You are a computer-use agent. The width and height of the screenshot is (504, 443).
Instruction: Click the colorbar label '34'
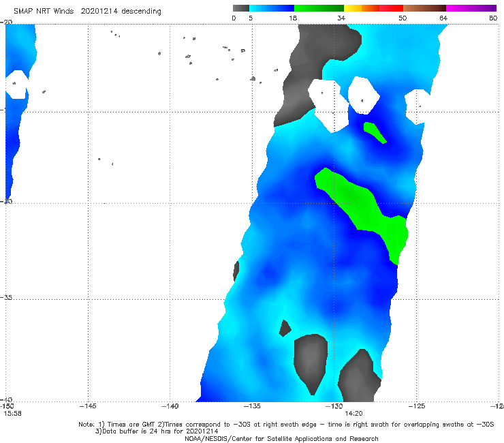point(341,18)
